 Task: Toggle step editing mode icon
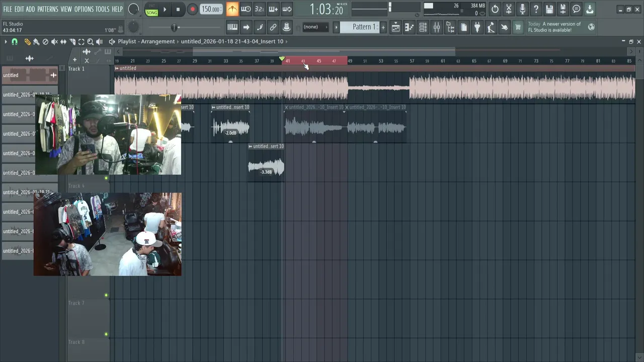(x=260, y=27)
